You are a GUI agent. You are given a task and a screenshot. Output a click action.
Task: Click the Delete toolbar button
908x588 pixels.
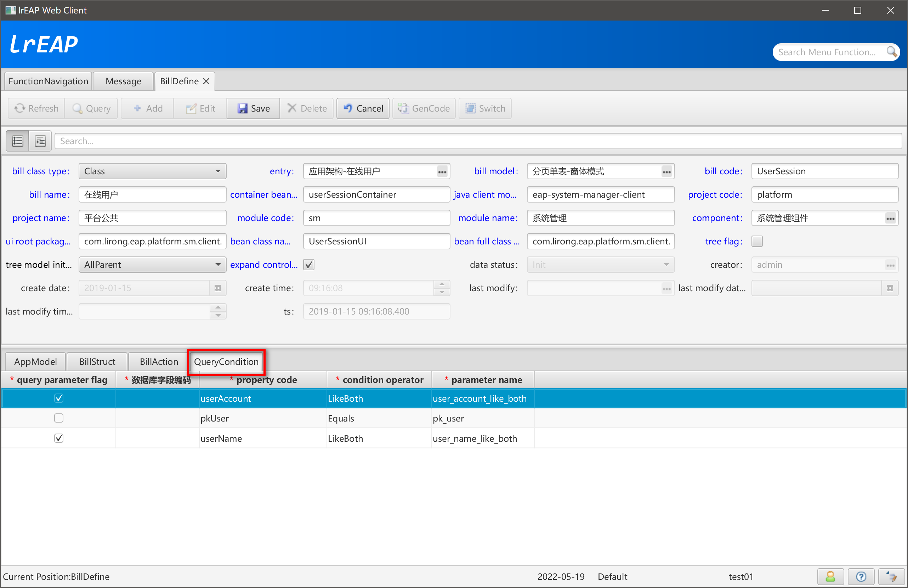click(306, 108)
